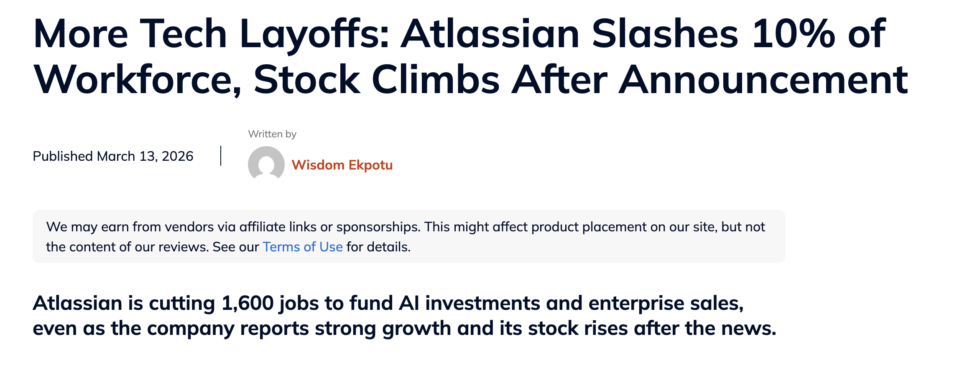The width and height of the screenshot is (980, 380).
Task: Open Wisdom Ekpotu's author page
Action: tap(342, 165)
